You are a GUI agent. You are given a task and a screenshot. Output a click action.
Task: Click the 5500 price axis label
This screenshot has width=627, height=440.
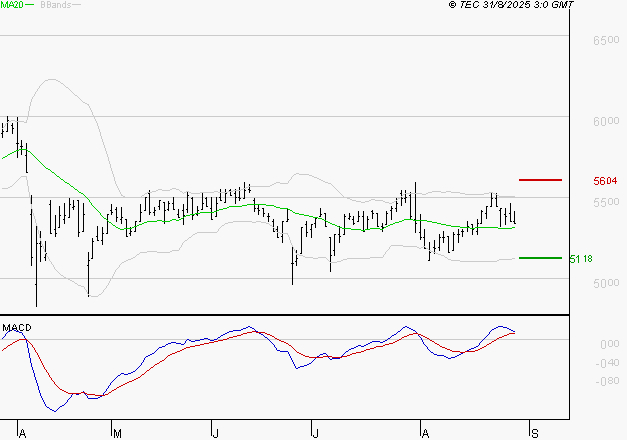point(606,203)
